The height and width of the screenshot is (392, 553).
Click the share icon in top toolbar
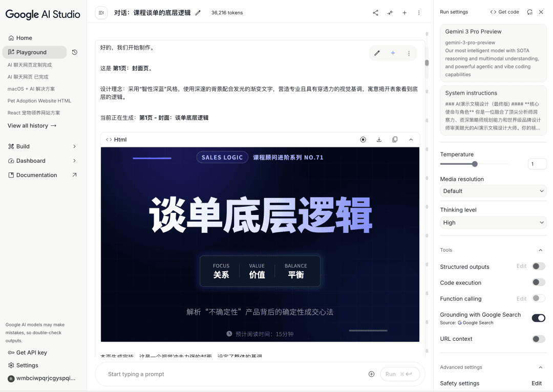tap(375, 13)
